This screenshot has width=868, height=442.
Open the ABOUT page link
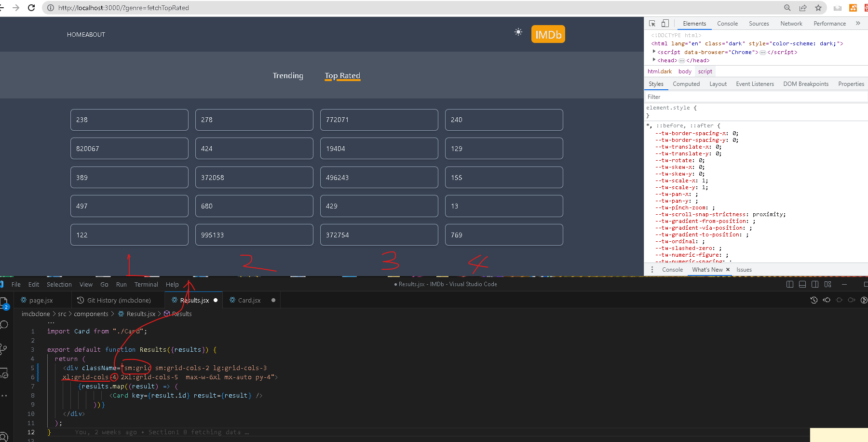[x=95, y=35]
